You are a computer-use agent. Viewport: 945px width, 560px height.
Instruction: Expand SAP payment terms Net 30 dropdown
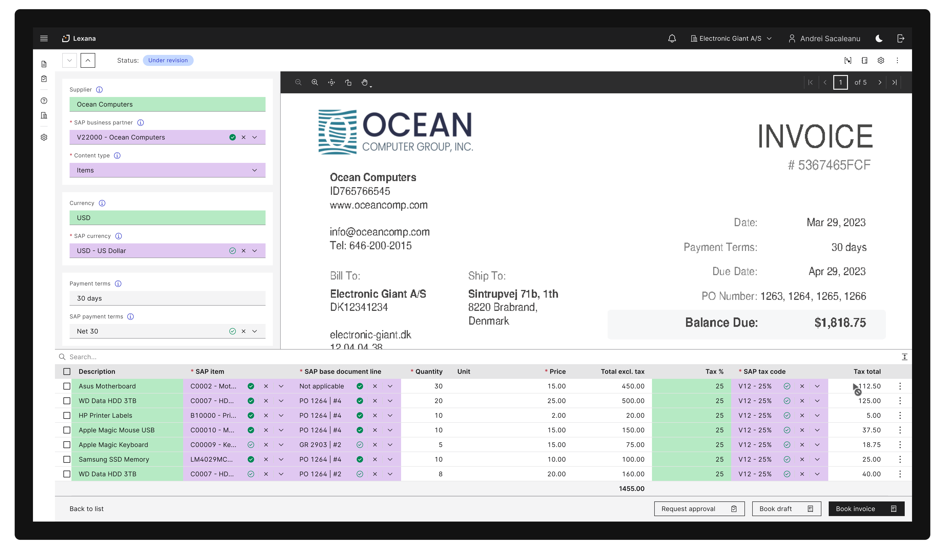pos(255,331)
